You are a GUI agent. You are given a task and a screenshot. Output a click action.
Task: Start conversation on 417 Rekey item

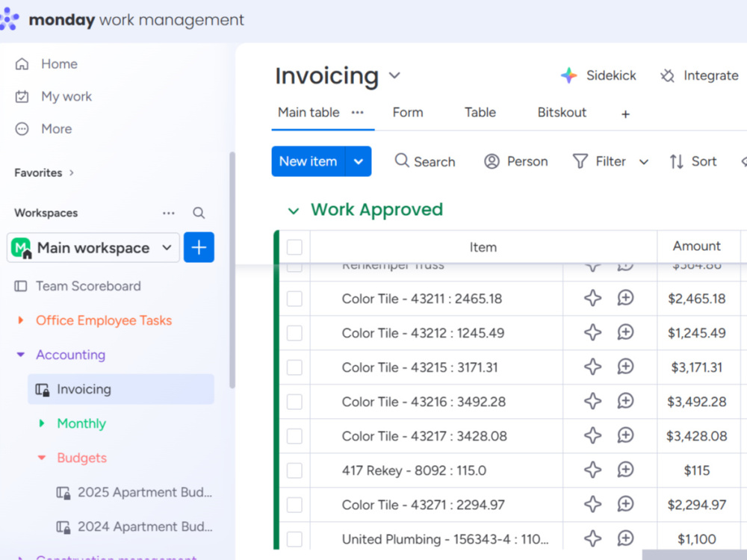click(x=625, y=470)
